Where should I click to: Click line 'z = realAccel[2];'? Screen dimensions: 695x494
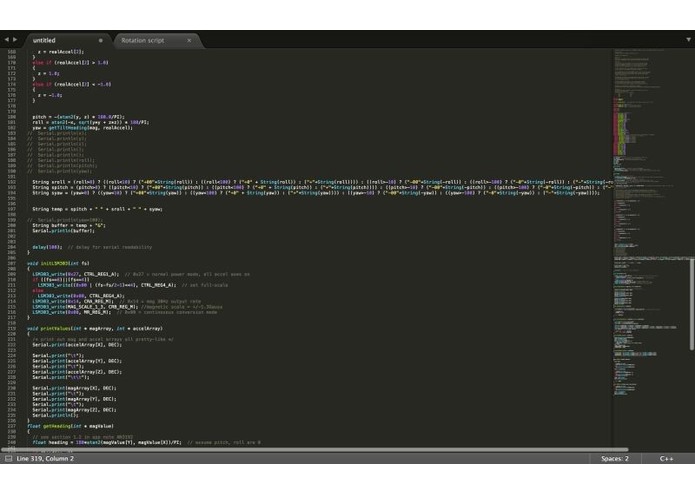pyautogui.click(x=61, y=52)
